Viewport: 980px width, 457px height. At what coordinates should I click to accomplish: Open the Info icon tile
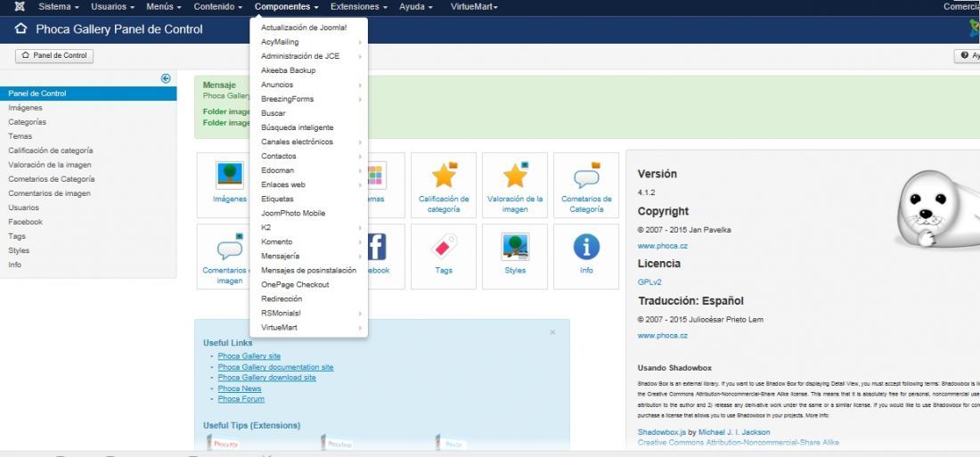(x=586, y=247)
